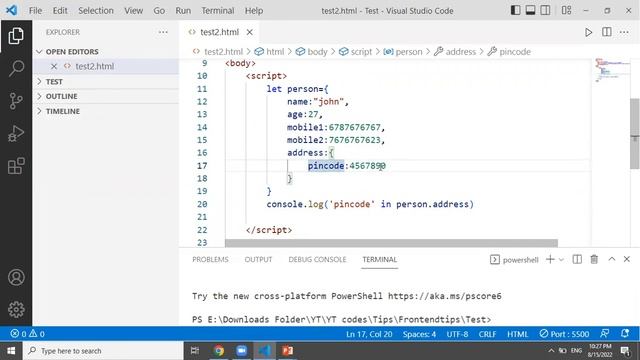
Task: Click the address breadcrumb item
Action: (x=455, y=52)
